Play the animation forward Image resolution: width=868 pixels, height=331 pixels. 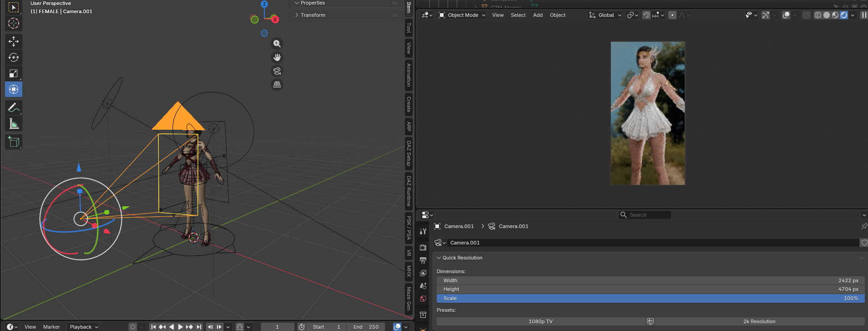tap(181, 327)
